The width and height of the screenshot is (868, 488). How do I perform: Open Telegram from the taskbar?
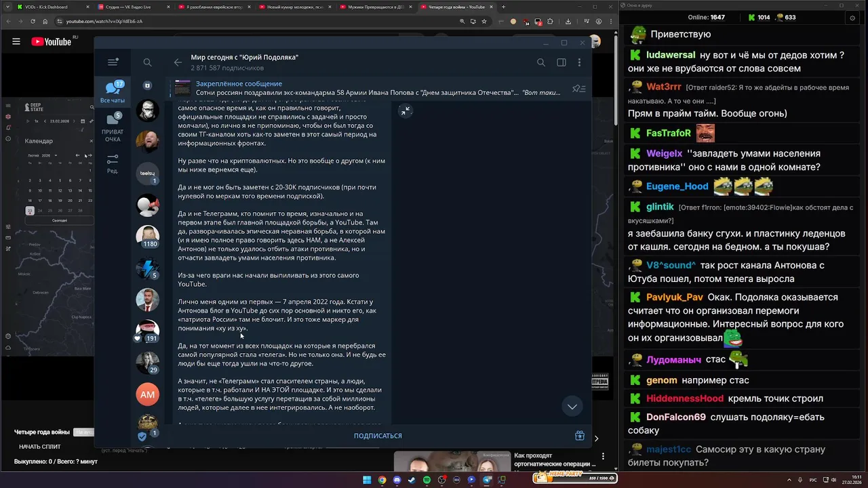coord(486,480)
